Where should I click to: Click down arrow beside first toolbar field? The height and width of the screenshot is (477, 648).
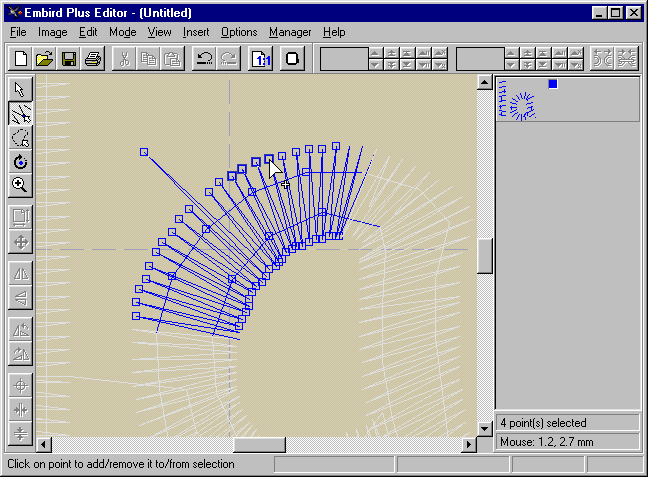[375, 64]
